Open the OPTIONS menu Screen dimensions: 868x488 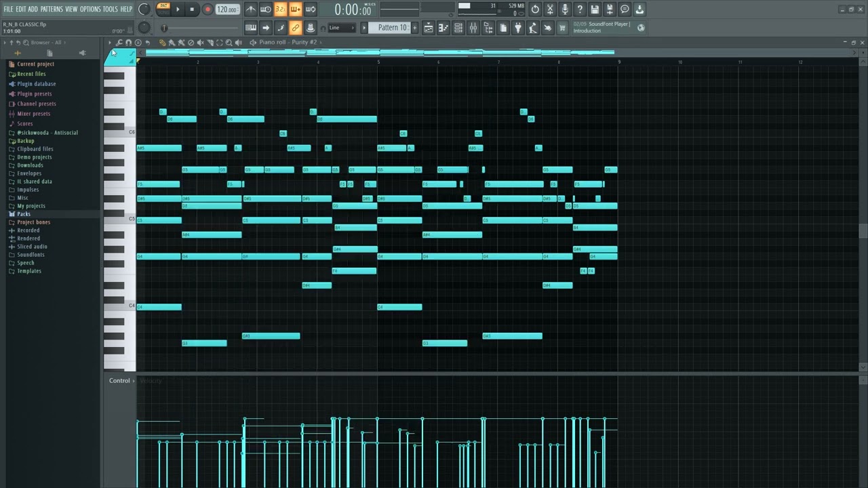[90, 9]
